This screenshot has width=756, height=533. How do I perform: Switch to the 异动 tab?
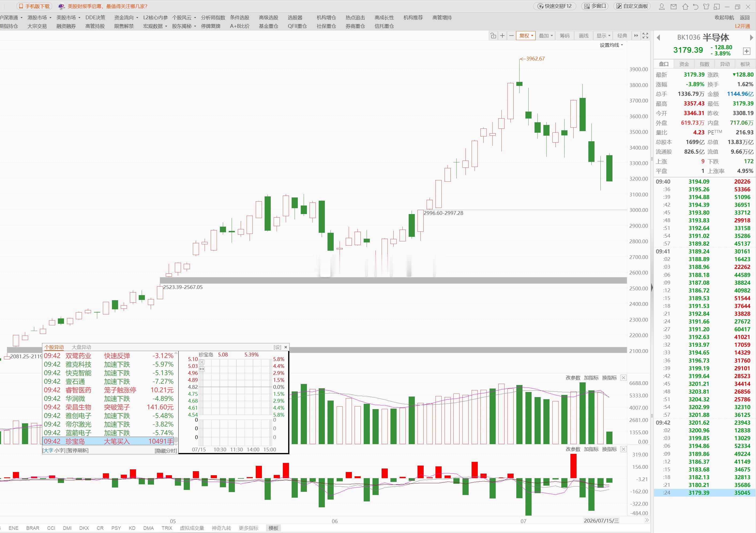[725, 64]
